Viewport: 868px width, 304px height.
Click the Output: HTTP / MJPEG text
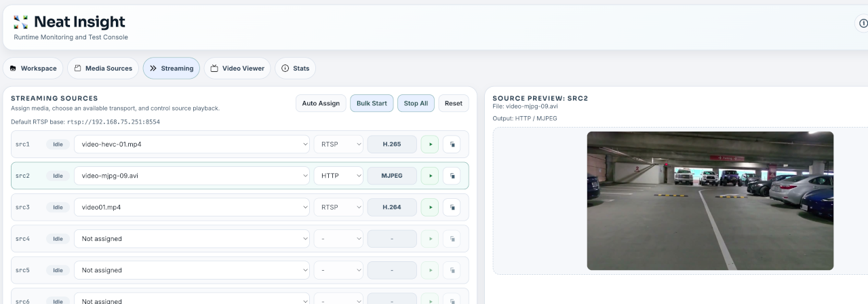pos(525,119)
